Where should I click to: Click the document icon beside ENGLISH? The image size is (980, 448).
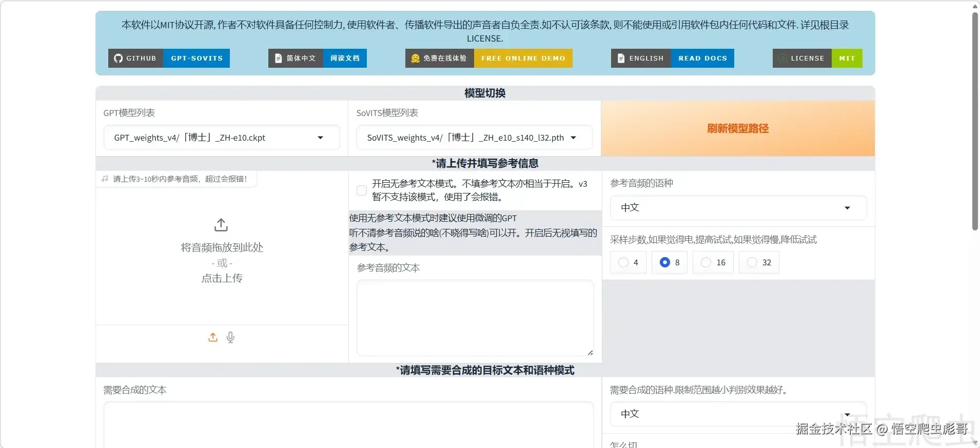point(621,59)
